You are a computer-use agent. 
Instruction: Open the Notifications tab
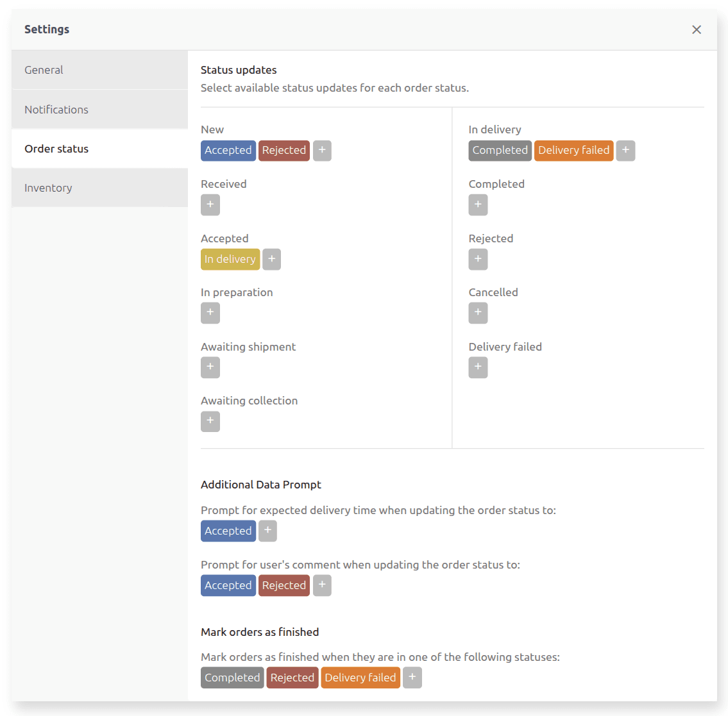56,109
